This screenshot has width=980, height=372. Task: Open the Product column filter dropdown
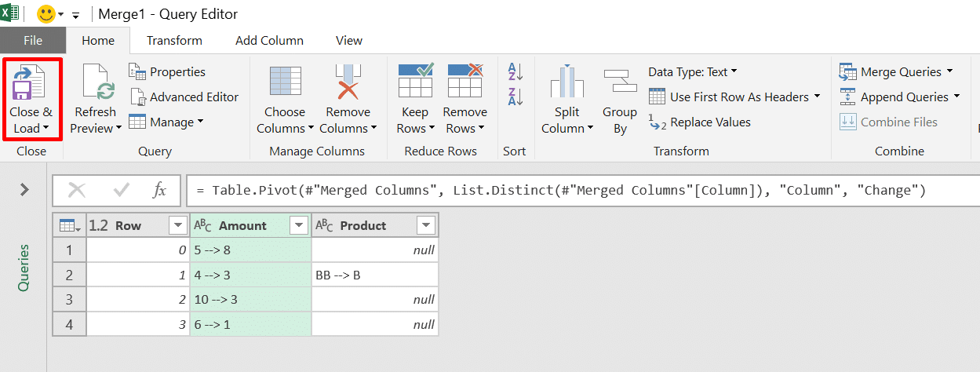[425, 226]
